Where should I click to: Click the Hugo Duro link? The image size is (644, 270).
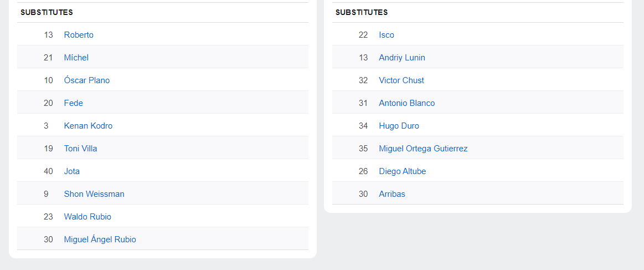tap(399, 126)
